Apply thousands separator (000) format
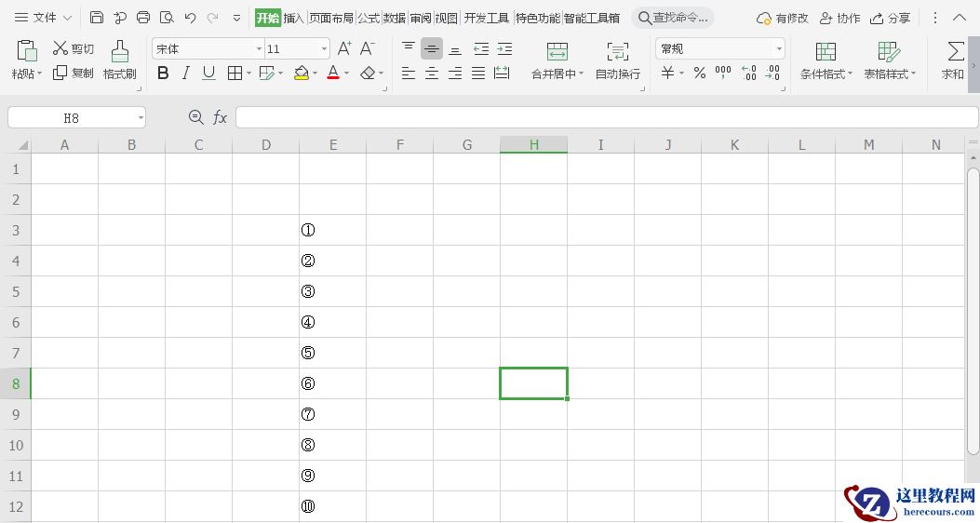The width and height of the screenshot is (980, 523). click(723, 74)
